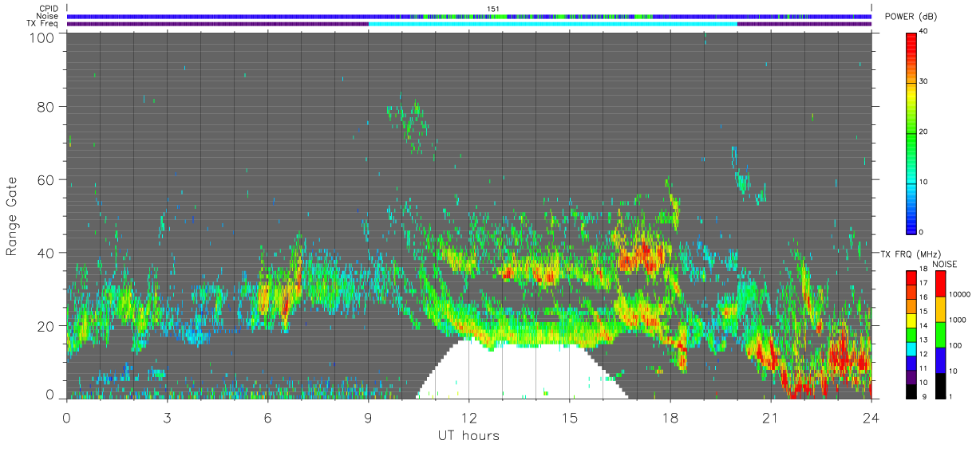Click the 20 label on Range Gate axis
Viewport: 980px width, 452px height.
pyautogui.click(x=46, y=326)
